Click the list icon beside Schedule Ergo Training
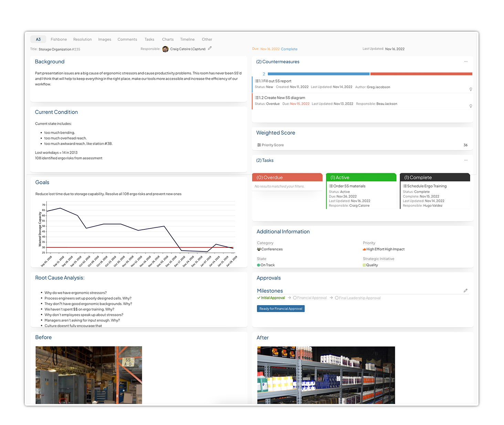 (405, 186)
